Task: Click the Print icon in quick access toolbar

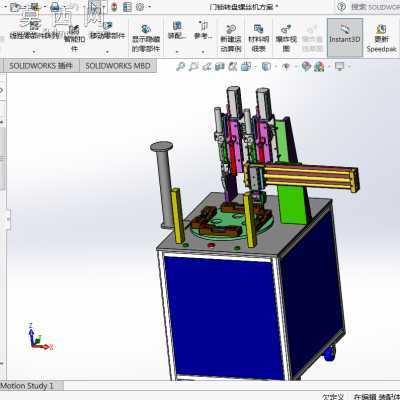Action: pos(55,7)
